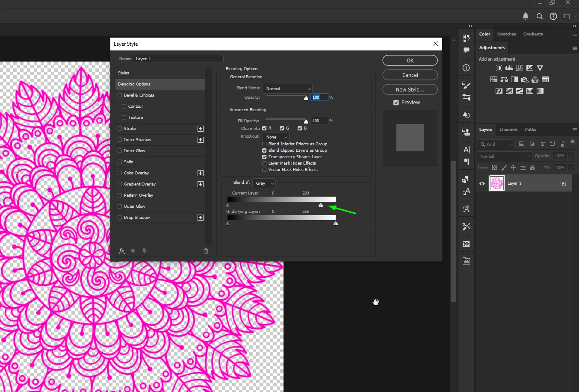
Task: Add a Brightness/Contrast adjustment
Action: point(499,68)
